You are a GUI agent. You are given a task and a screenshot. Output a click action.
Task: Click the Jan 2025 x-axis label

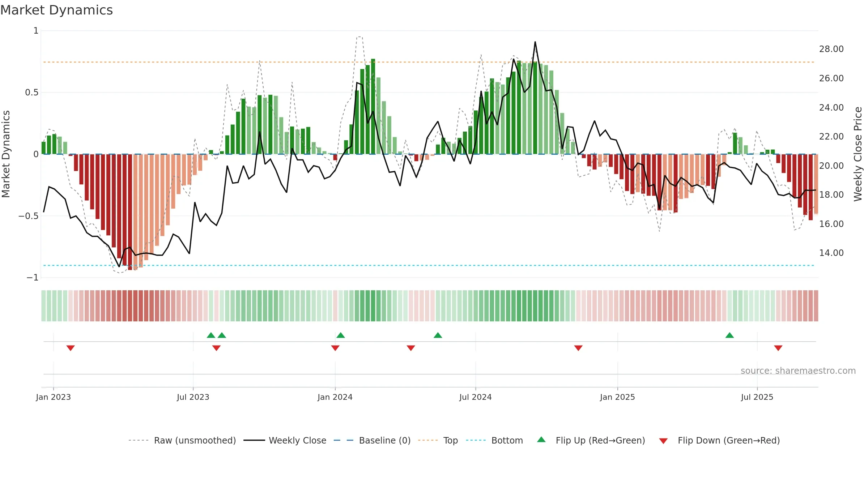[x=618, y=397]
